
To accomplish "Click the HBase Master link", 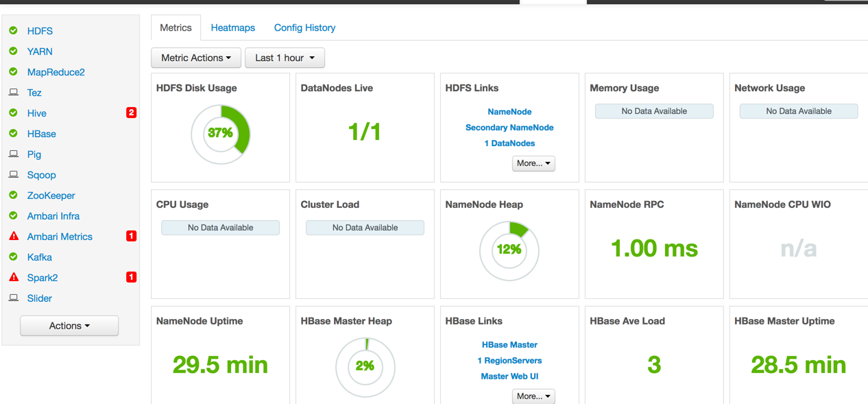I will click(509, 345).
